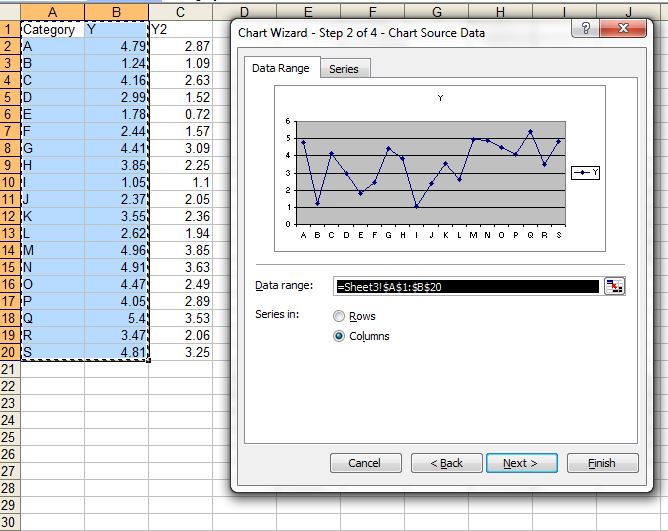Select column A header
668x531 pixels.
click(x=52, y=12)
